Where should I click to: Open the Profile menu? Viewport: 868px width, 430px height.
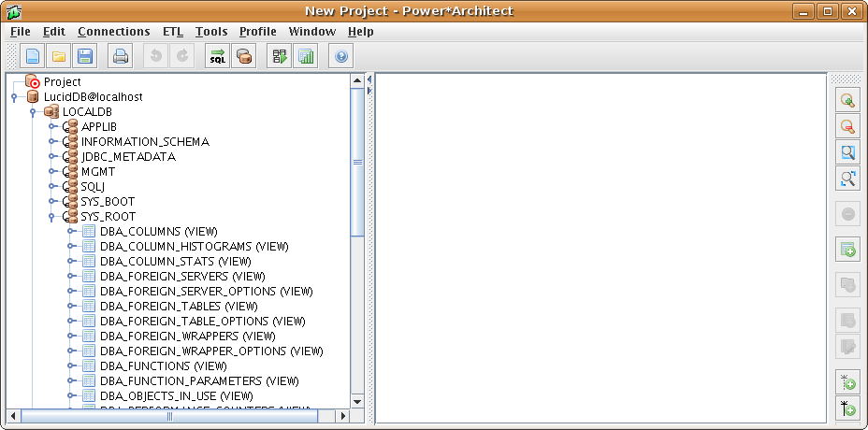click(257, 32)
